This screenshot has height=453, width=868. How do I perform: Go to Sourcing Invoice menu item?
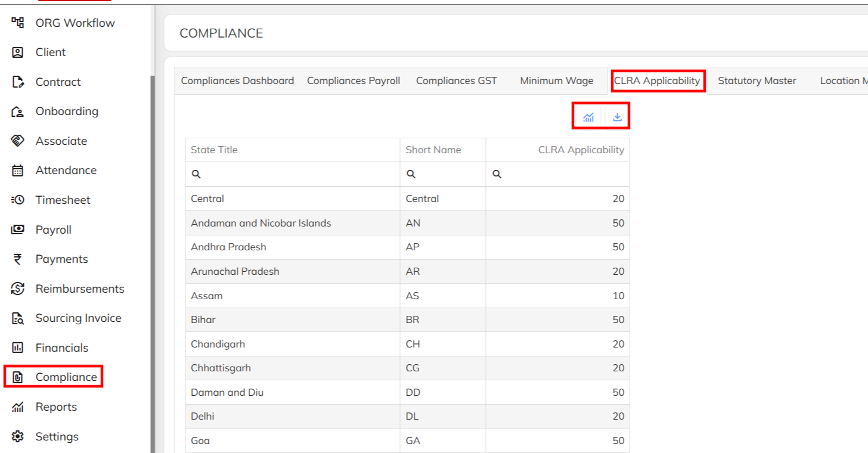[x=78, y=318]
